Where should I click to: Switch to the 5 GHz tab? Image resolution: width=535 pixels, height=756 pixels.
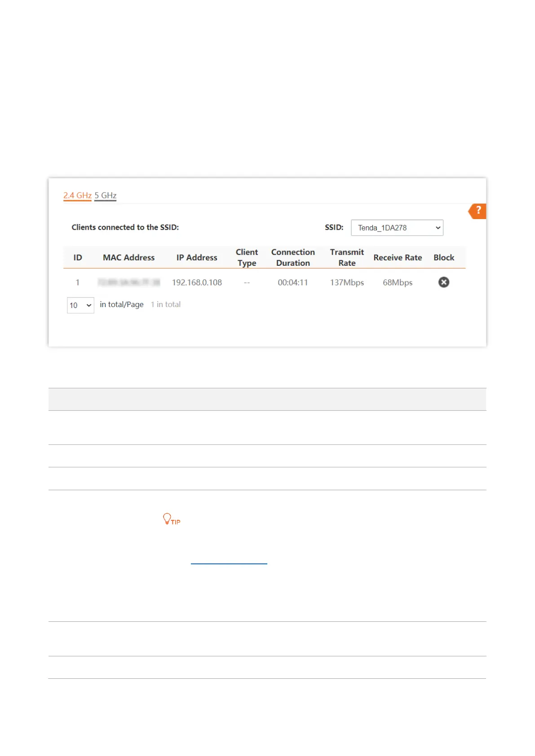(x=106, y=195)
